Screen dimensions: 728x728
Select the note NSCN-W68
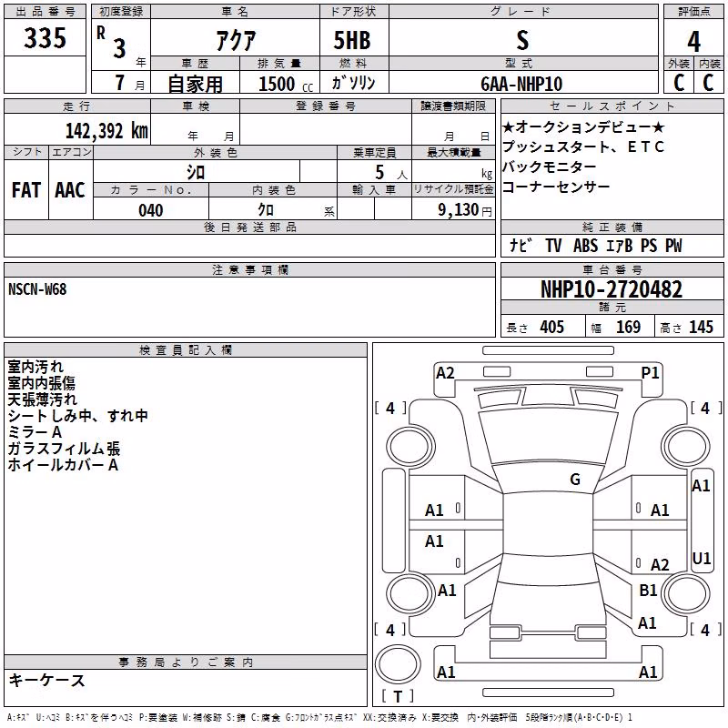coord(37,289)
